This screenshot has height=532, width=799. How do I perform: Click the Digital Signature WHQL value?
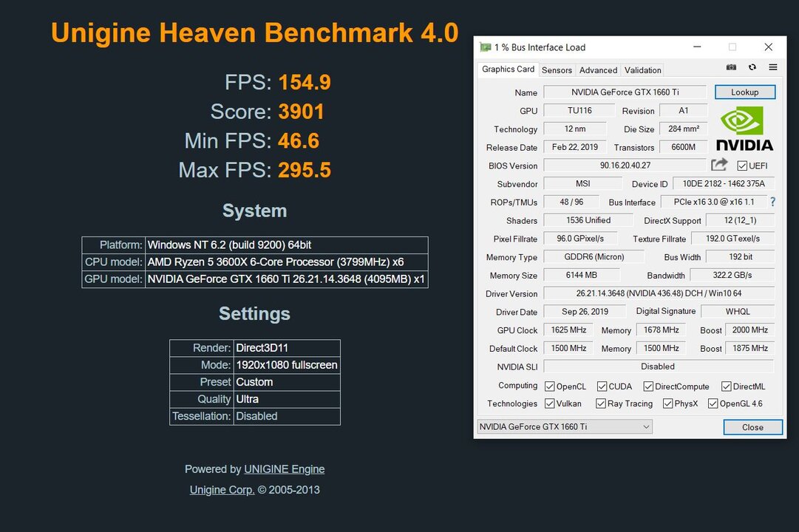738,311
